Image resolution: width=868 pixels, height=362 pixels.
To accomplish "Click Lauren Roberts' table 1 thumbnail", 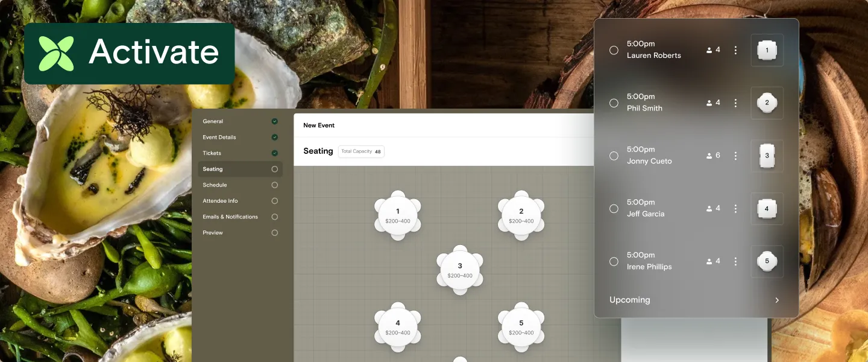I will click(x=767, y=50).
